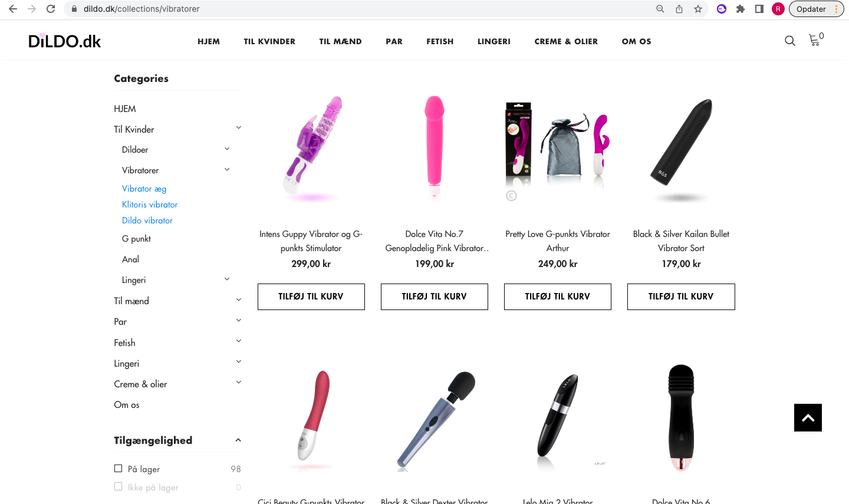849x504 pixels.
Task: Open the CREME & OLIER menu item
Action: click(x=566, y=41)
